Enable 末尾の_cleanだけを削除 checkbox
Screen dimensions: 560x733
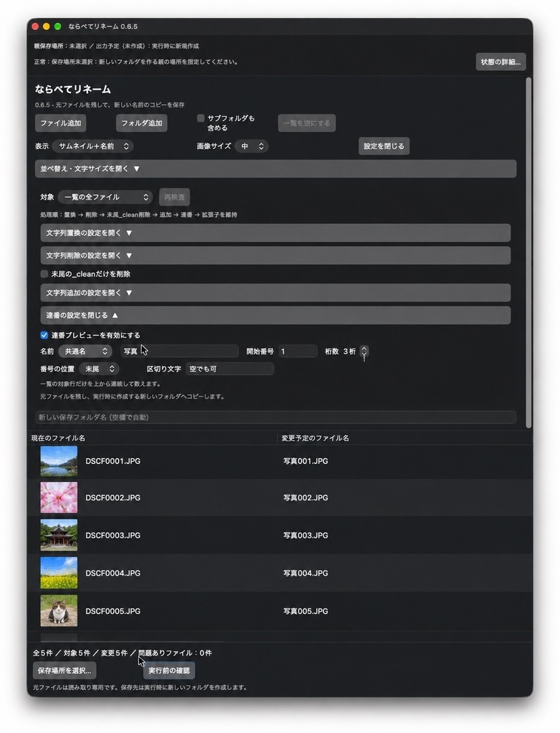[x=44, y=274]
